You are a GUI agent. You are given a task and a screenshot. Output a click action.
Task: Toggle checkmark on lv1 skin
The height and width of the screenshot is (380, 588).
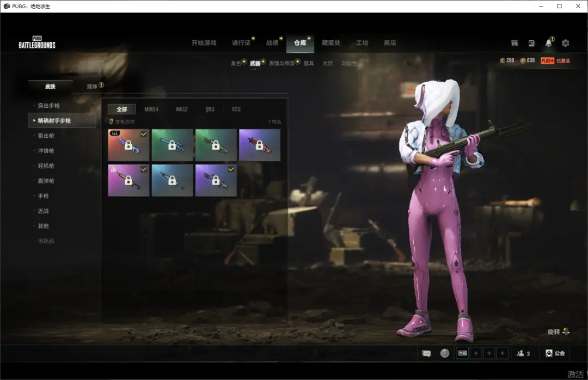(144, 134)
